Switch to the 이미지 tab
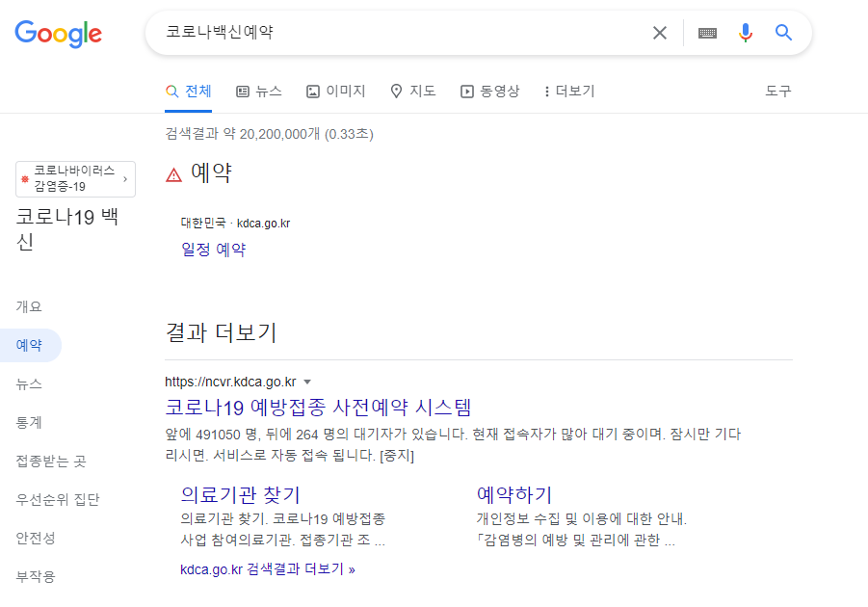 (336, 91)
